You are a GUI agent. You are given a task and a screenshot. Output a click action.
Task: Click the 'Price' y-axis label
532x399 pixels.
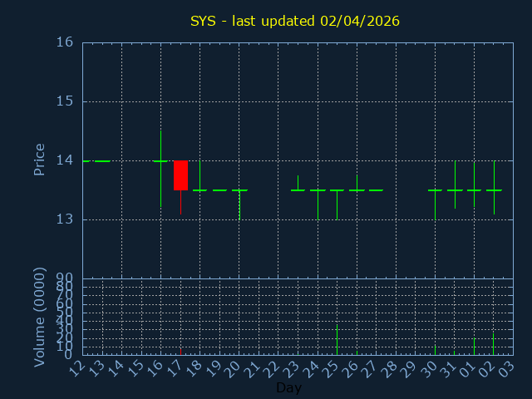tap(39, 160)
